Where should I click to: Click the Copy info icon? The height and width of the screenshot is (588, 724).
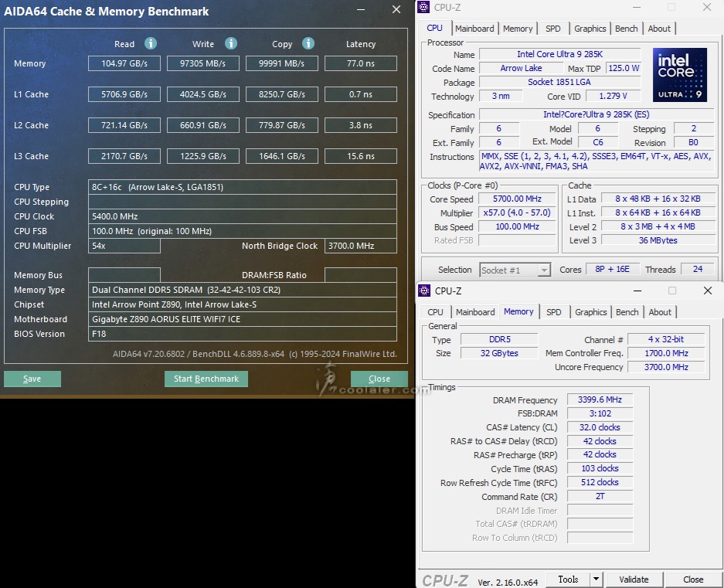(308, 44)
